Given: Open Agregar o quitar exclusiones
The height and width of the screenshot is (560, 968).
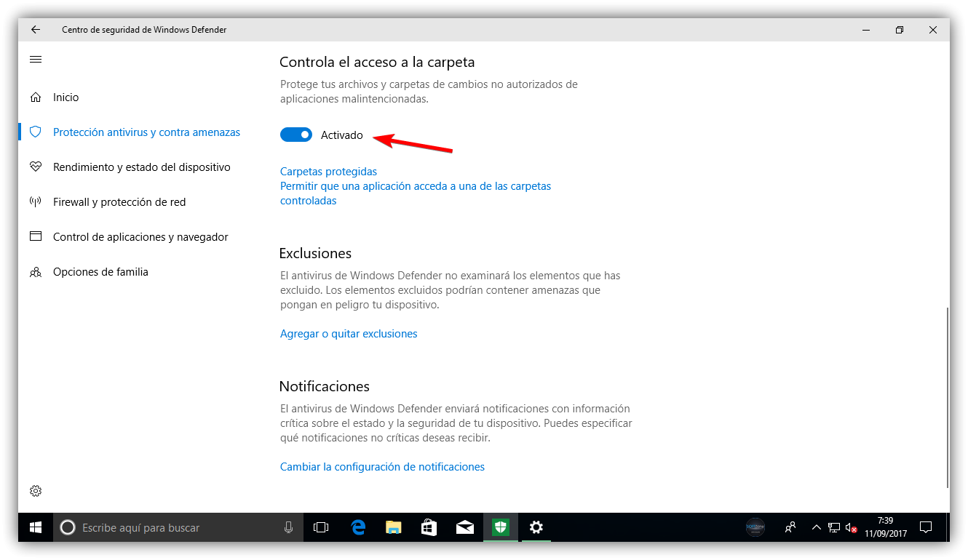Looking at the screenshot, I should click(349, 334).
